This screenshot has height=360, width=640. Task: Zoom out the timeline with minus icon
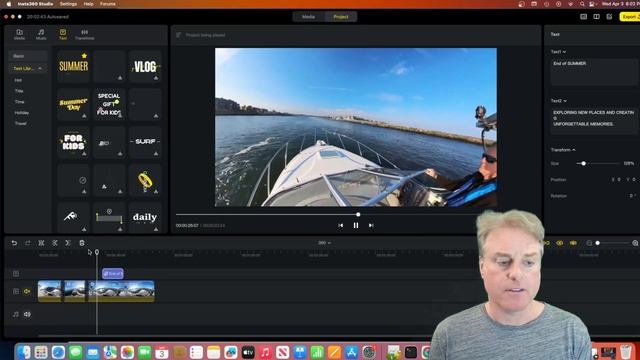pos(589,243)
